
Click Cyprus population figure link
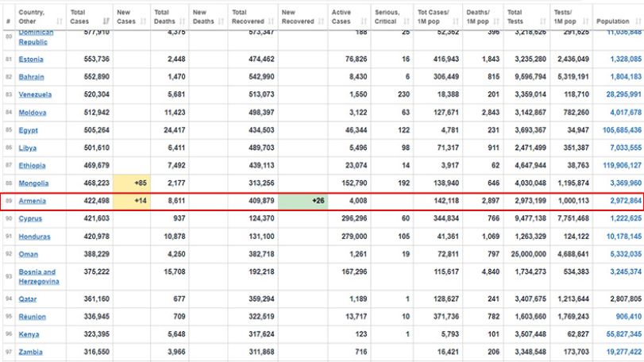[x=626, y=218]
